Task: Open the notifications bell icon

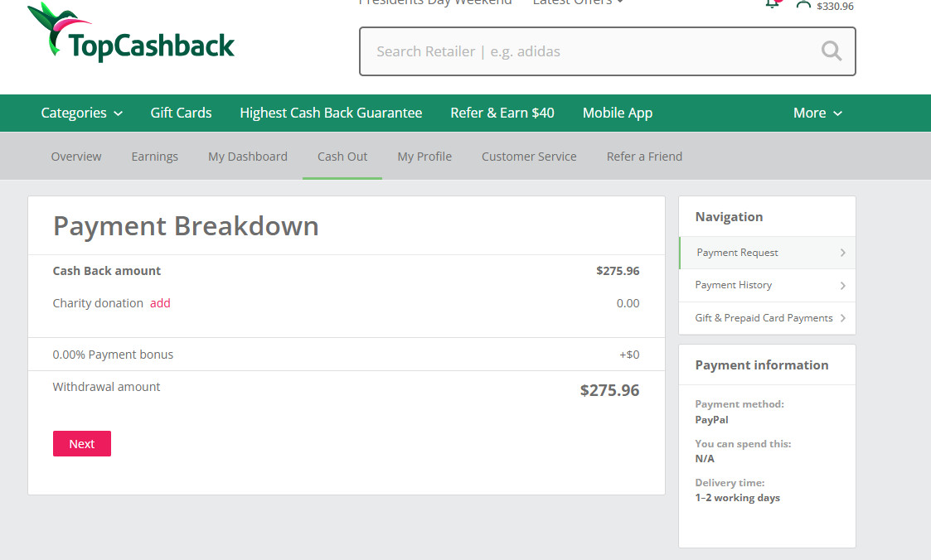Action: 772,3
